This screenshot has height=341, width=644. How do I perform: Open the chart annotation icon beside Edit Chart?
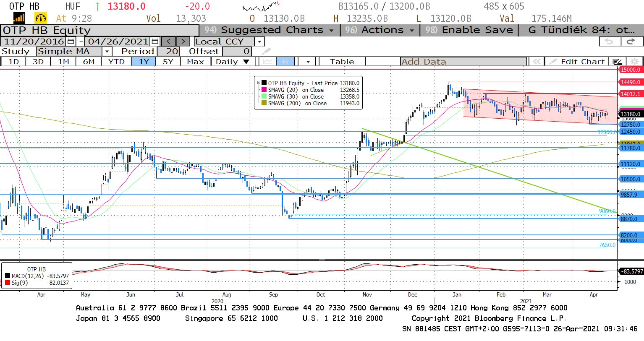coord(617,62)
